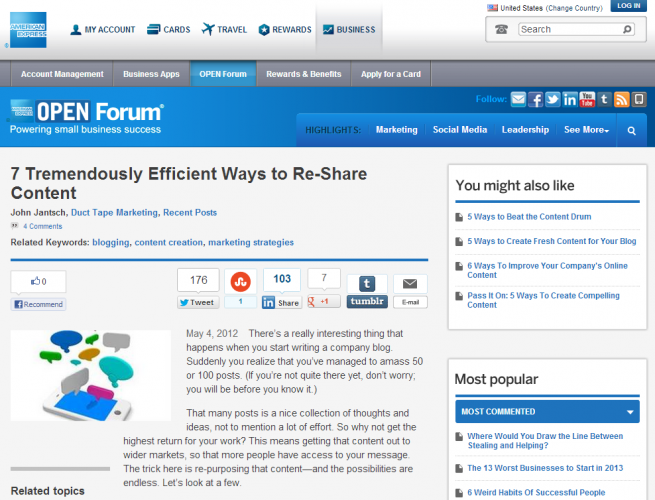Open the RSS feed icon

[x=621, y=99]
